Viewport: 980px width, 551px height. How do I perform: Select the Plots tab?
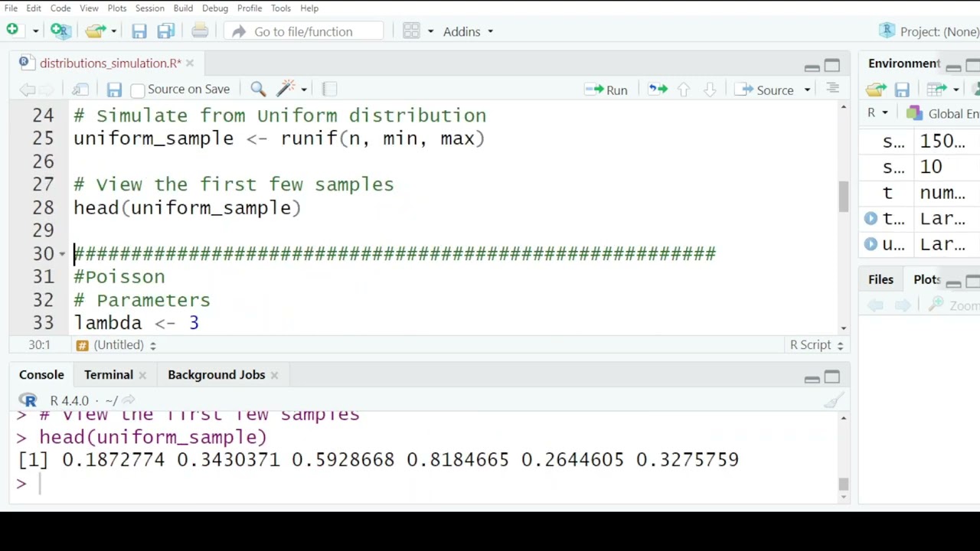[x=926, y=280]
